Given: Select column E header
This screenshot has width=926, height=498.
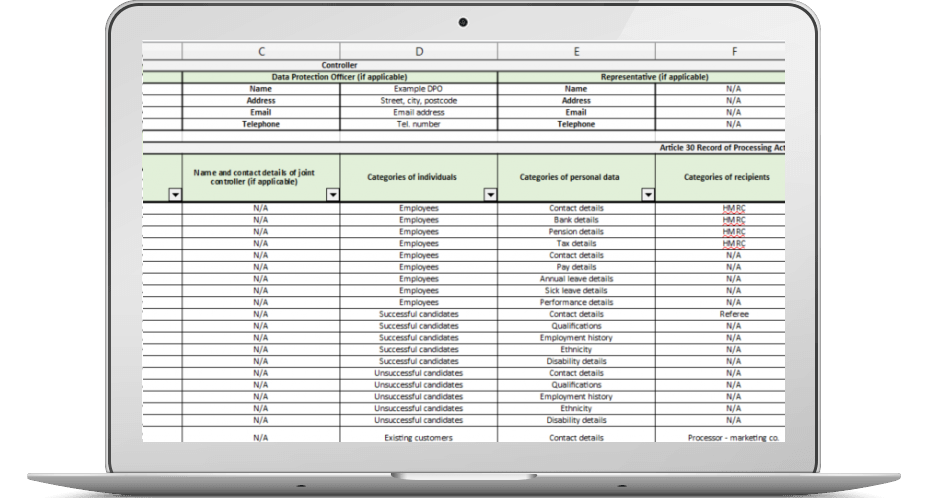Looking at the screenshot, I should (576, 51).
